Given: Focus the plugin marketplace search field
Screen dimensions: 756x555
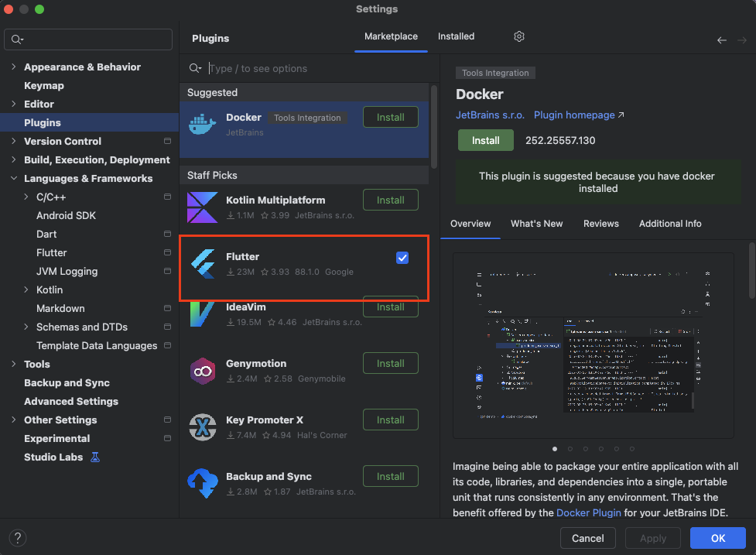Looking at the screenshot, I should (x=309, y=68).
